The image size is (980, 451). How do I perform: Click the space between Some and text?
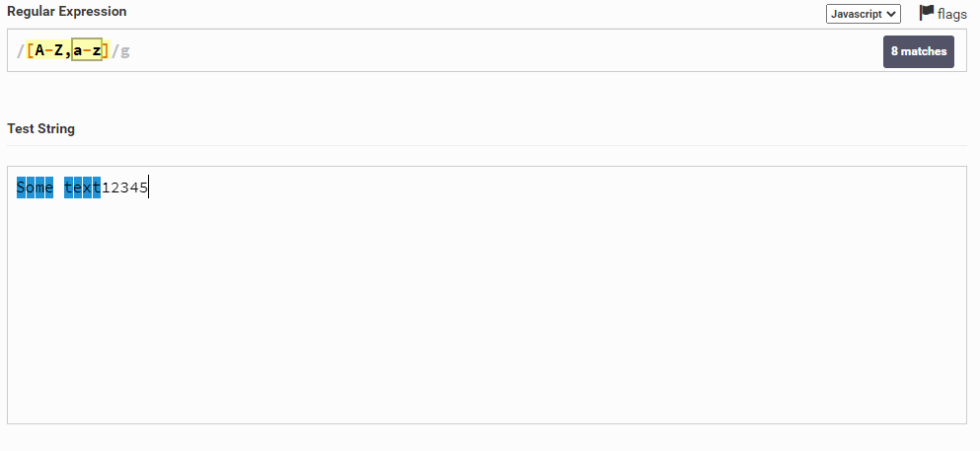tap(58, 188)
